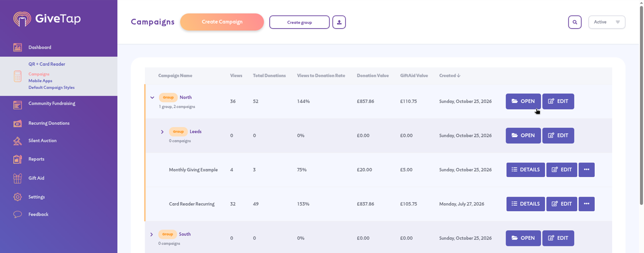Viewport: 644px width, 253px height.
Task: Open the Leeds group
Action: click(523, 136)
